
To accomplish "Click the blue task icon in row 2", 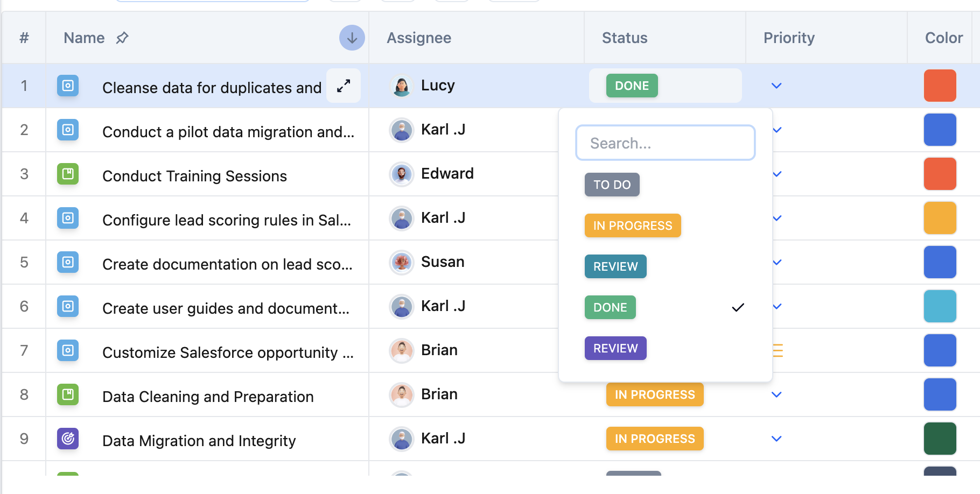I will point(68,130).
